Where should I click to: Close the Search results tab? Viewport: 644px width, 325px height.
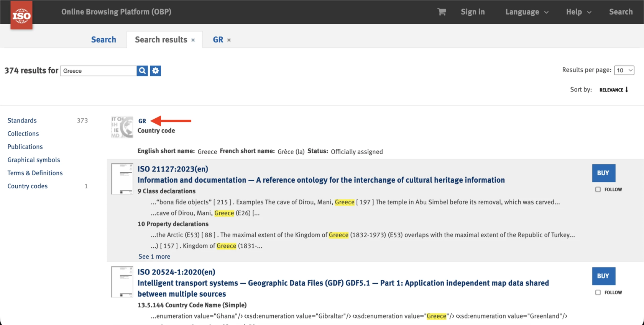pyautogui.click(x=193, y=40)
